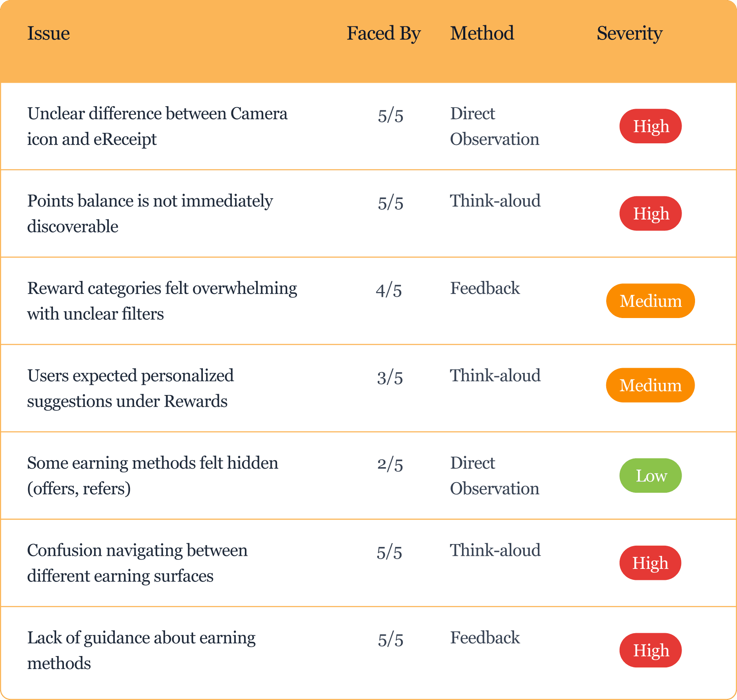Click the Faced By column header
The width and height of the screenshot is (737, 700).
point(383,33)
